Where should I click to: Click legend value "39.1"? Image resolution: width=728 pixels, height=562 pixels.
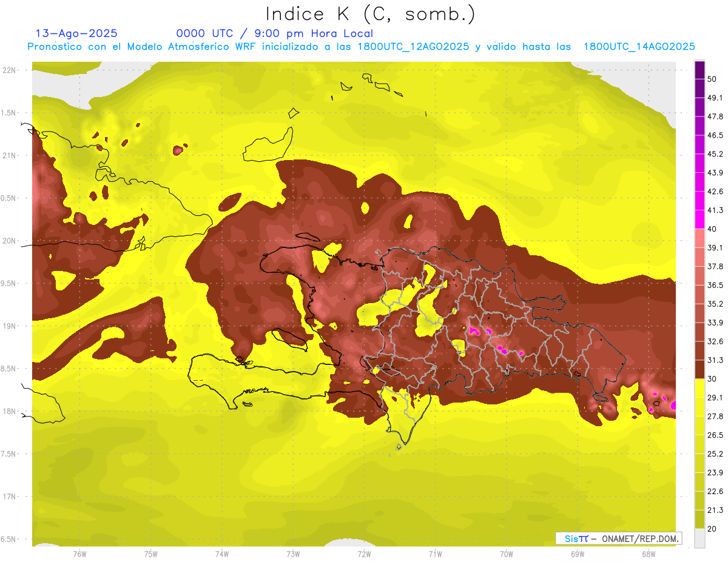[x=715, y=247]
